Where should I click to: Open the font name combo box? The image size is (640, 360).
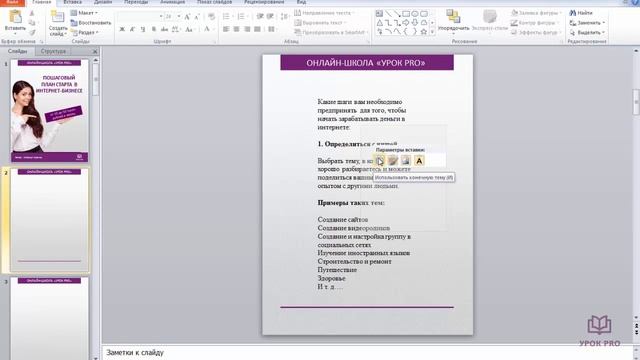(x=140, y=17)
